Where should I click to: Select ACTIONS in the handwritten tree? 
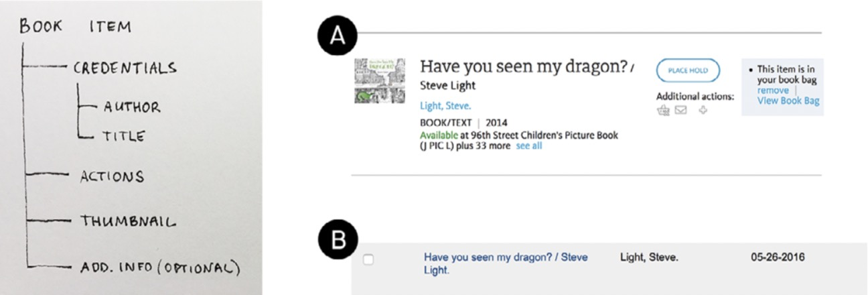[111, 176]
